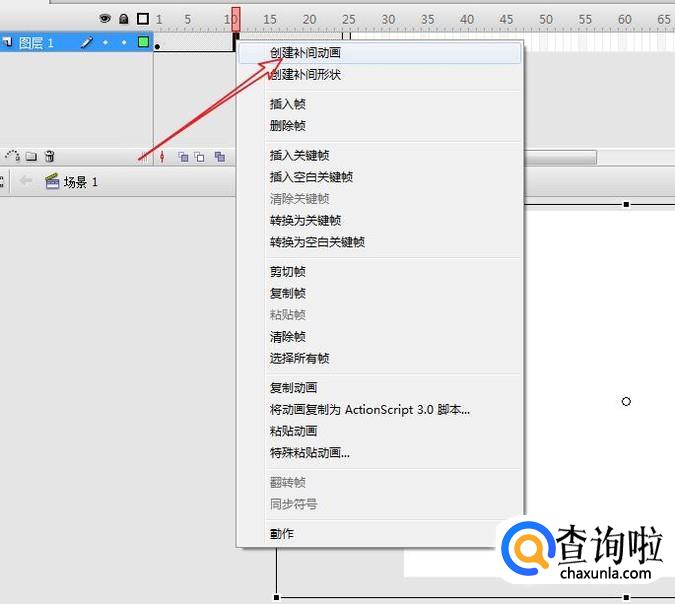This screenshot has width=675, height=604.
Task: Toggle visibility dot for 图层 1
Action: 105,43
